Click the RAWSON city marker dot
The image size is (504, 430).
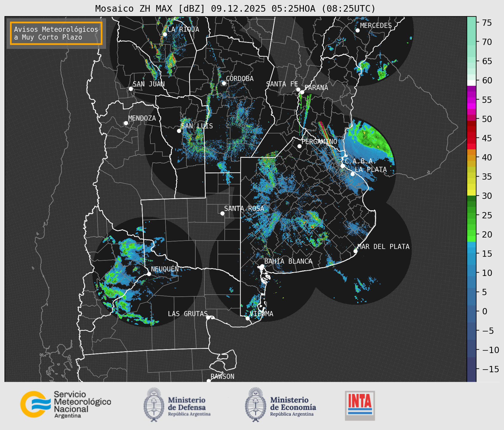[x=209, y=381]
